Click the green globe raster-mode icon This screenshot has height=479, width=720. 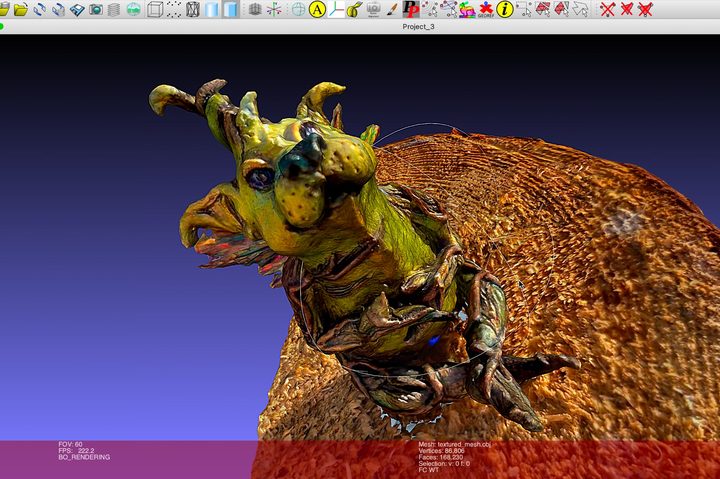(x=133, y=9)
